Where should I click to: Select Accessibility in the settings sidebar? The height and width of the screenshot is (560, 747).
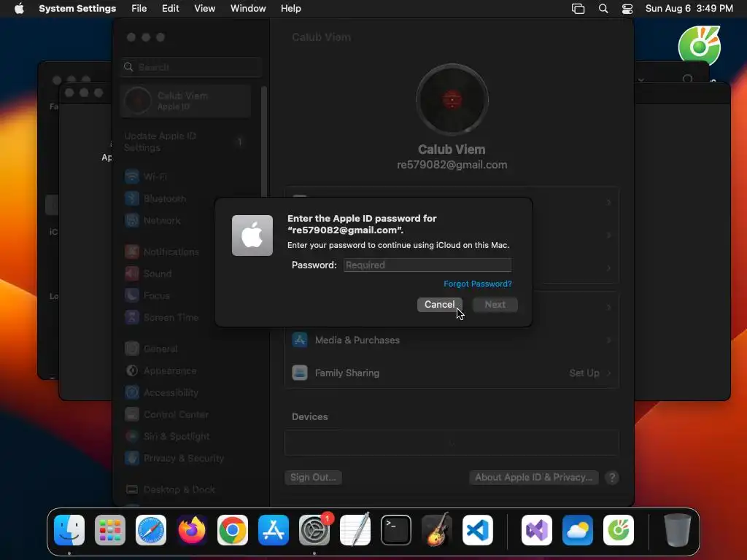click(x=186, y=393)
